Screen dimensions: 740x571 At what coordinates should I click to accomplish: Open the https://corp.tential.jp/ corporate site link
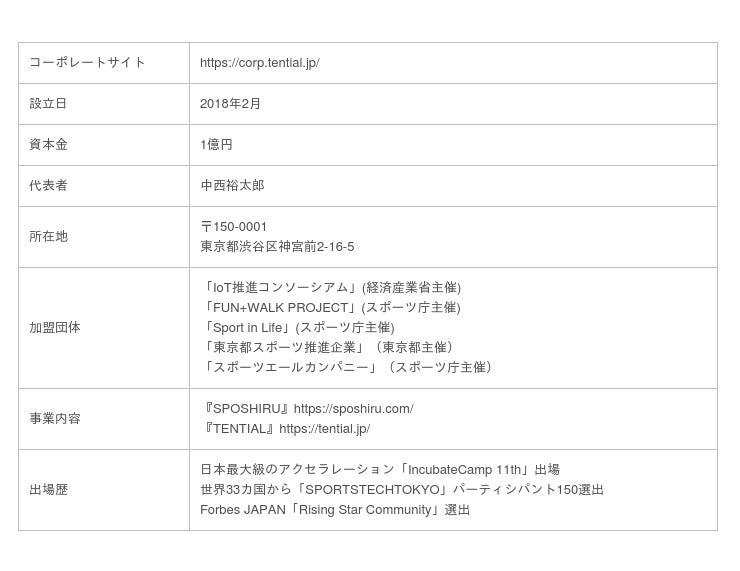click(259, 63)
